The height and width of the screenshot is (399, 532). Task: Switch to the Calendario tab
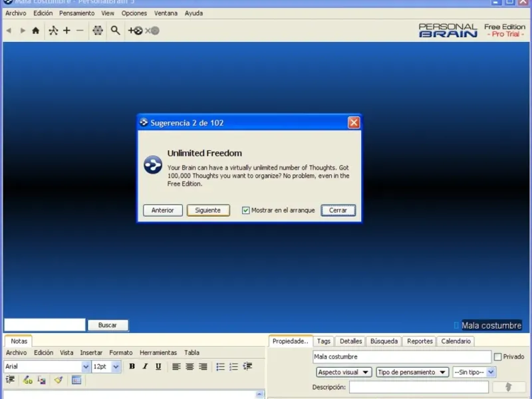tap(456, 341)
